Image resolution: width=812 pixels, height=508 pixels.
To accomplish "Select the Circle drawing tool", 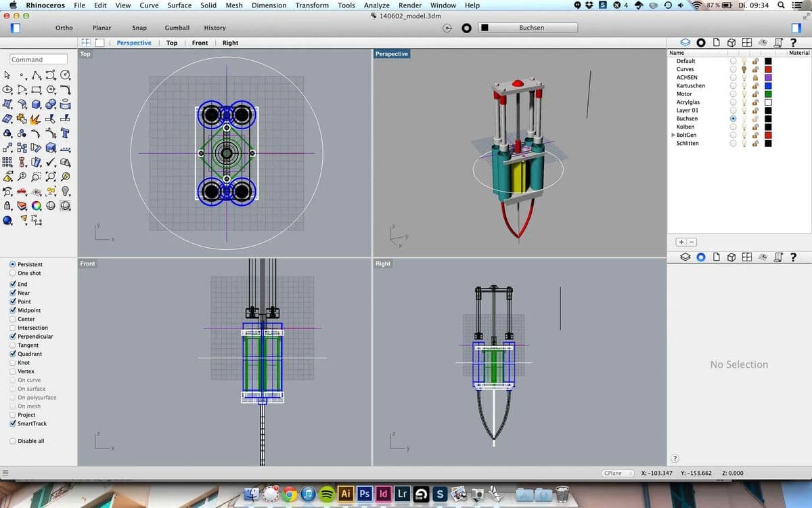I will click(x=65, y=76).
